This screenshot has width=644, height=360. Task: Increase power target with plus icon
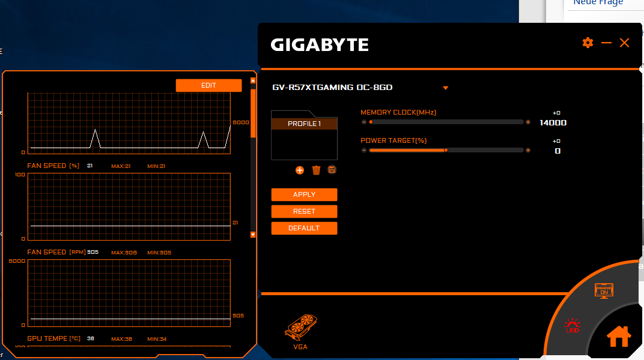coord(528,151)
